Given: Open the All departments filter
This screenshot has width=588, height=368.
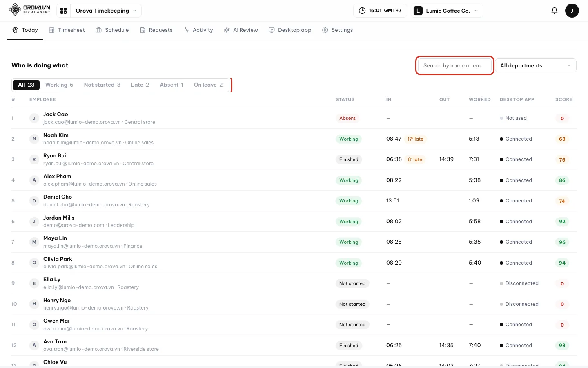Looking at the screenshot, I should [x=536, y=65].
